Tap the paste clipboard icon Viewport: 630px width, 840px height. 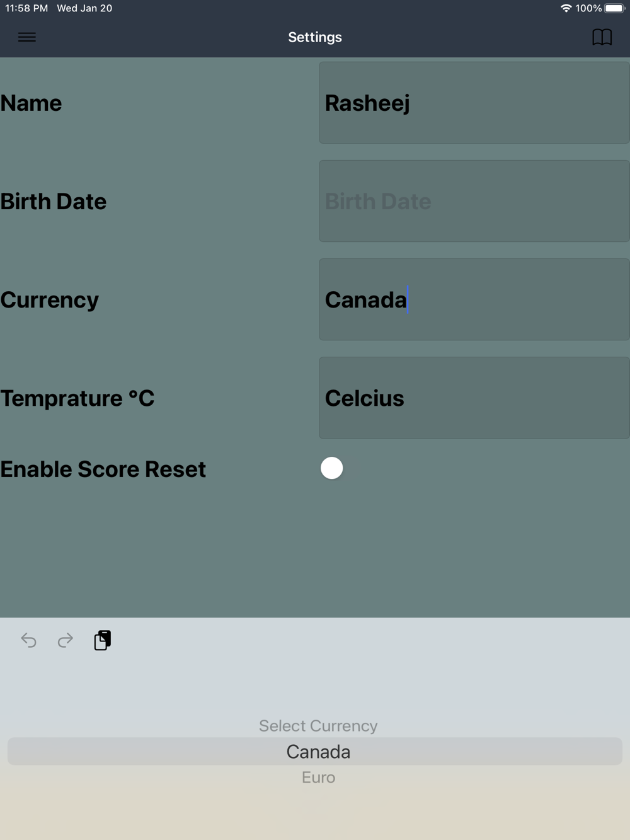102,640
